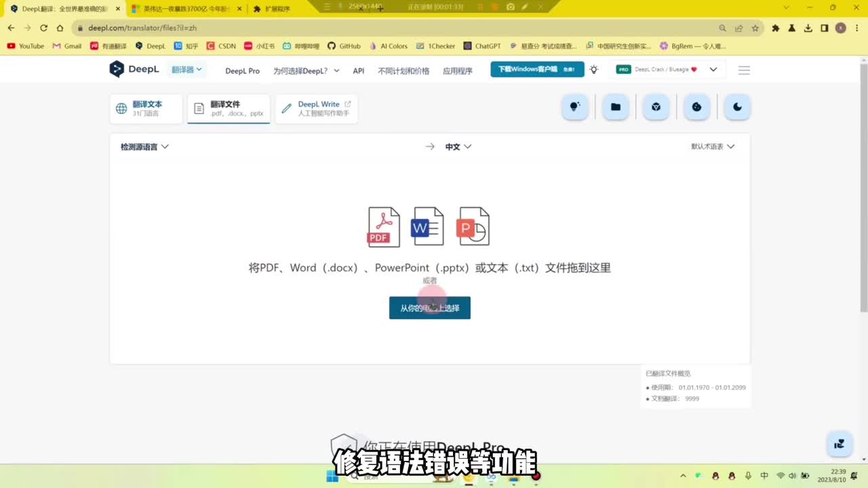Click the outlined lightbulb icon in the header

click(594, 70)
